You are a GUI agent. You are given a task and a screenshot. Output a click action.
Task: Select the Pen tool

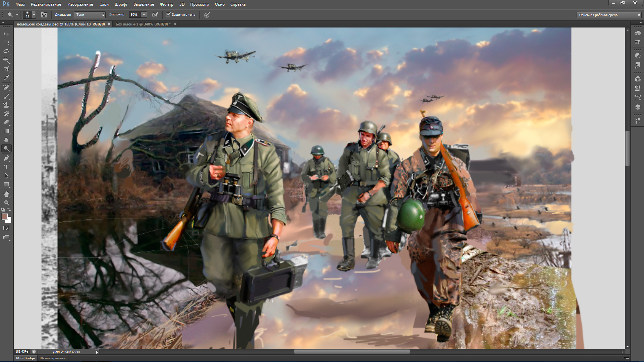tap(6, 158)
